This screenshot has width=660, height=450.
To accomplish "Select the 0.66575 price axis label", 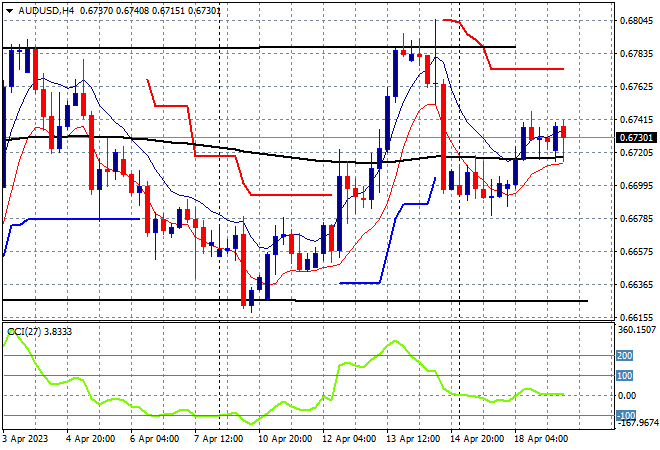I will coord(636,252).
